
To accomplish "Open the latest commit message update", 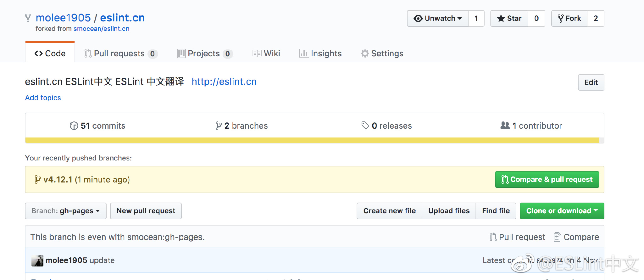I will (x=102, y=260).
